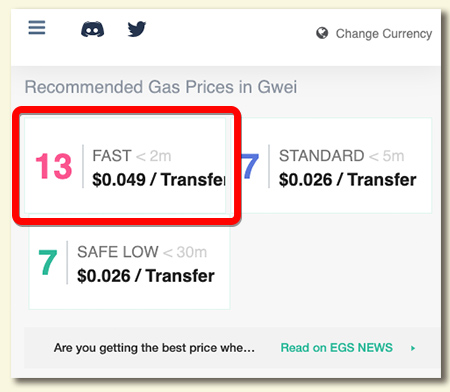
Task: Follow the Read on EGS NEWS link
Action: click(x=337, y=348)
